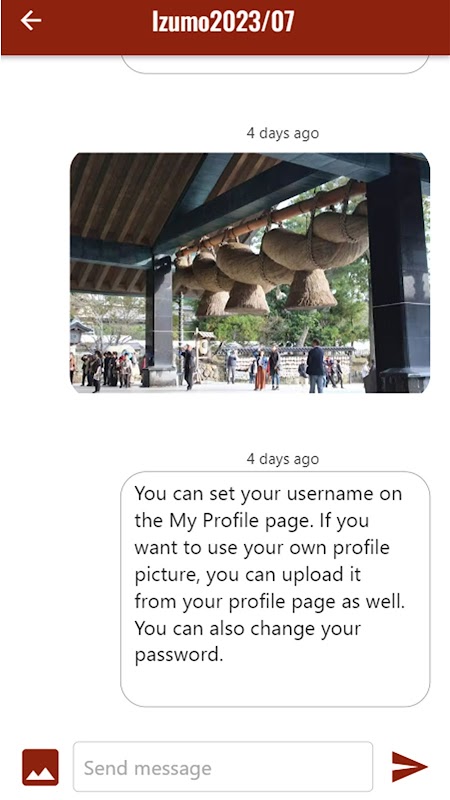Click the line "You can also change your"
The image size is (450, 800).
247,628
